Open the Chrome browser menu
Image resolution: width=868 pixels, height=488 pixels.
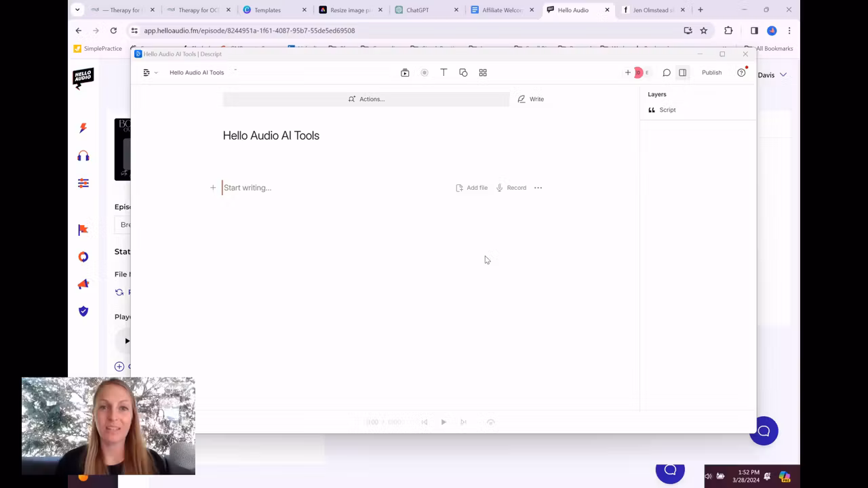pyautogui.click(x=789, y=30)
